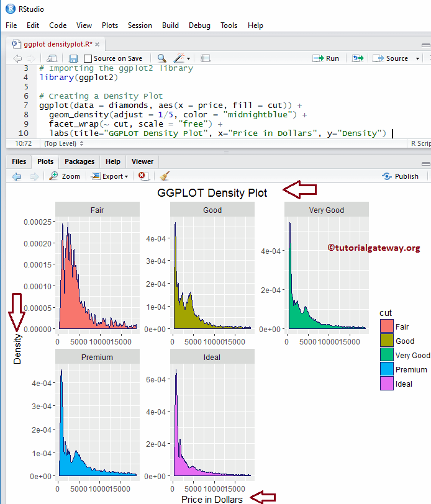Image resolution: width=431 pixels, height=504 pixels.
Task: Switch to the Viewer tab
Action: [x=142, y=161]
